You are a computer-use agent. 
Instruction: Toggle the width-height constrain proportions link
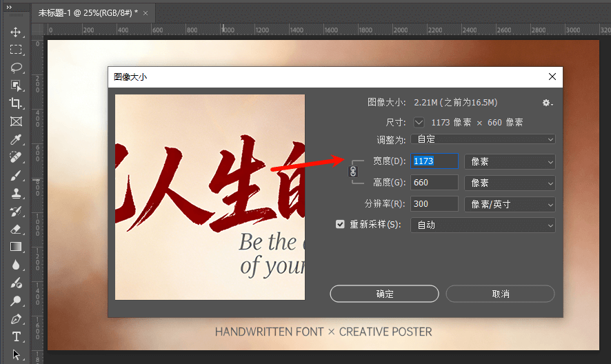(x=353, y=171)
